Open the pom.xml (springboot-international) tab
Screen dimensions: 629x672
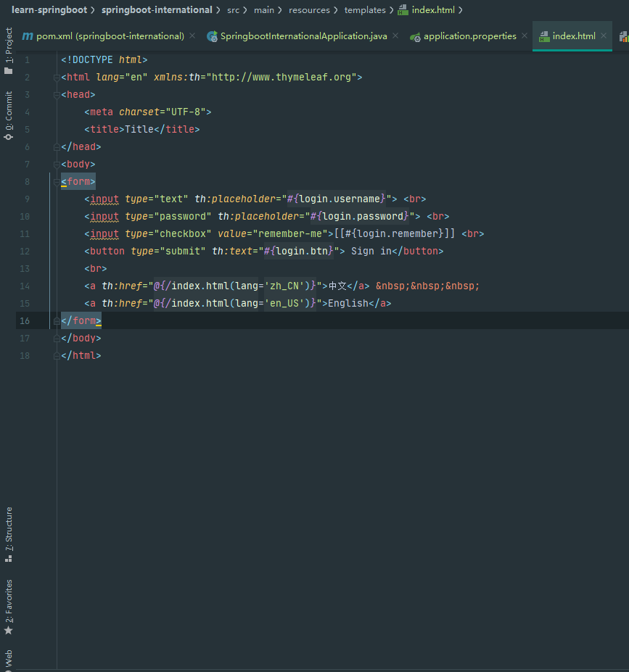(110, 36)
